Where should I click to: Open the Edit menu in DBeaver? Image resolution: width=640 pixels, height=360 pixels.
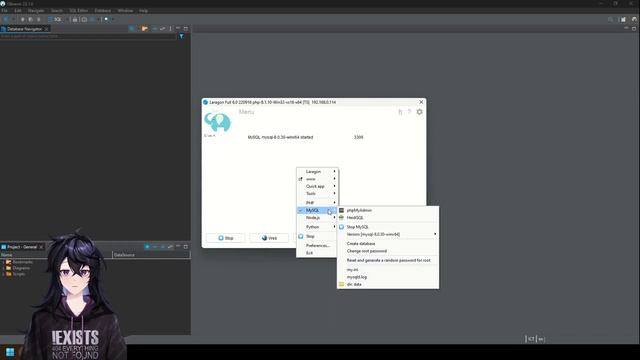click(x=18, y=11)
